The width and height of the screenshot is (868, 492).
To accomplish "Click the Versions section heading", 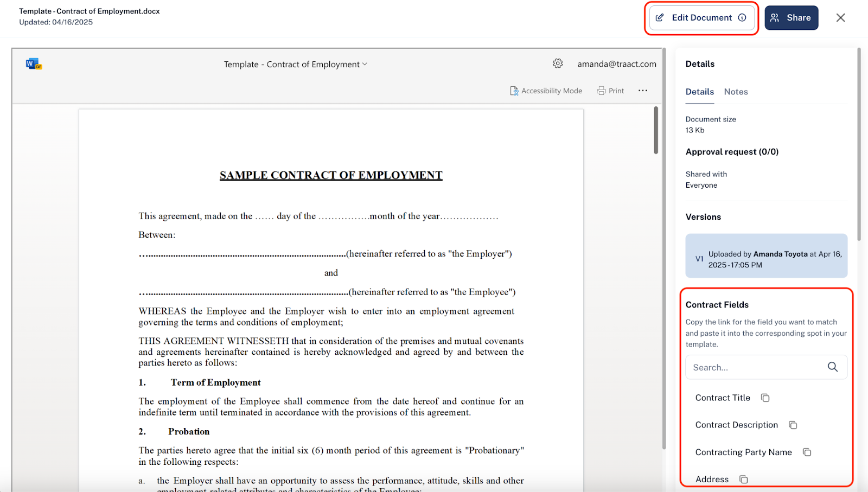I will pos(703,217).
